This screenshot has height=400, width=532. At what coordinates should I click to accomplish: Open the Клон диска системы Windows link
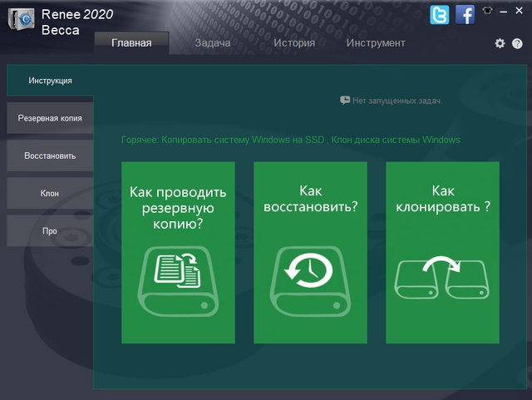(x=396, y=140)
